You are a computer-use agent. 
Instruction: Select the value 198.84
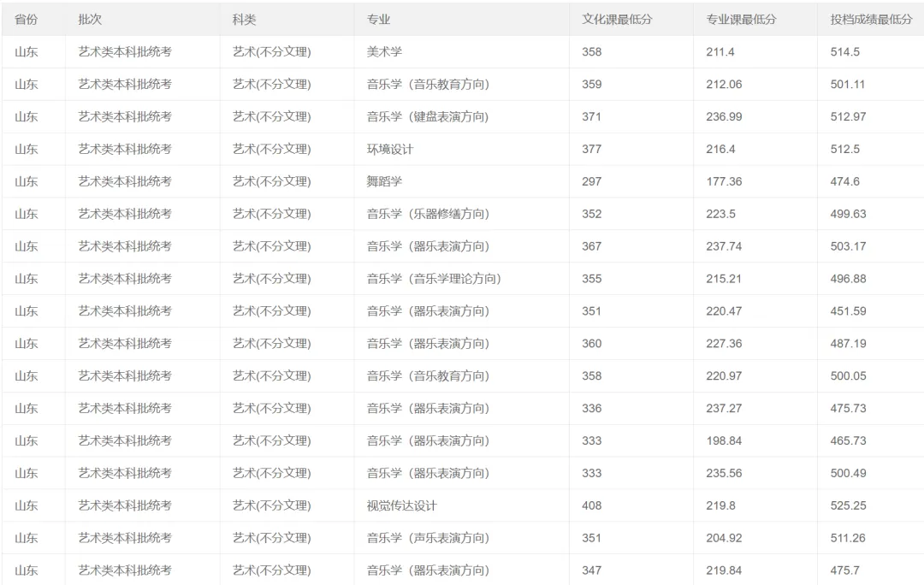click(724, 440)
